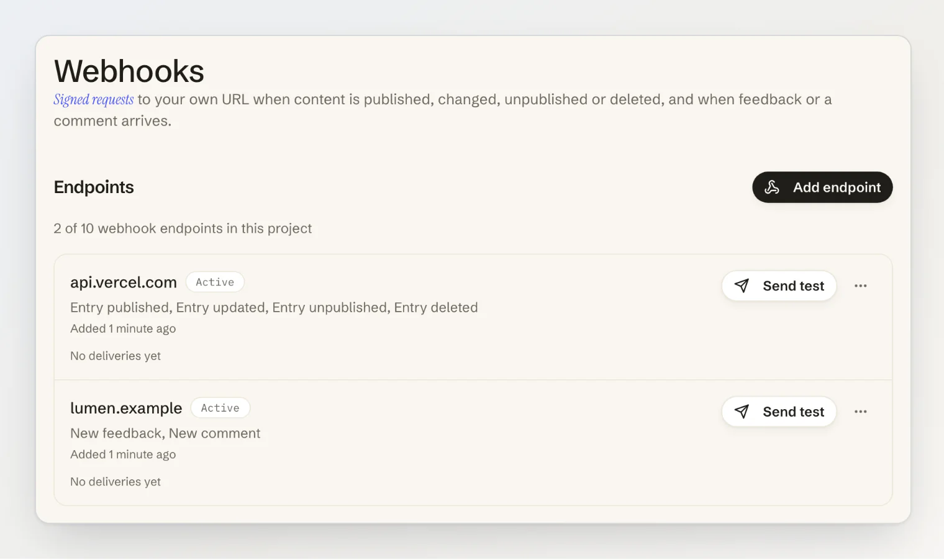Send test to api.vercel.com endpoint
The image size is (944, 560).
[779, 286]
